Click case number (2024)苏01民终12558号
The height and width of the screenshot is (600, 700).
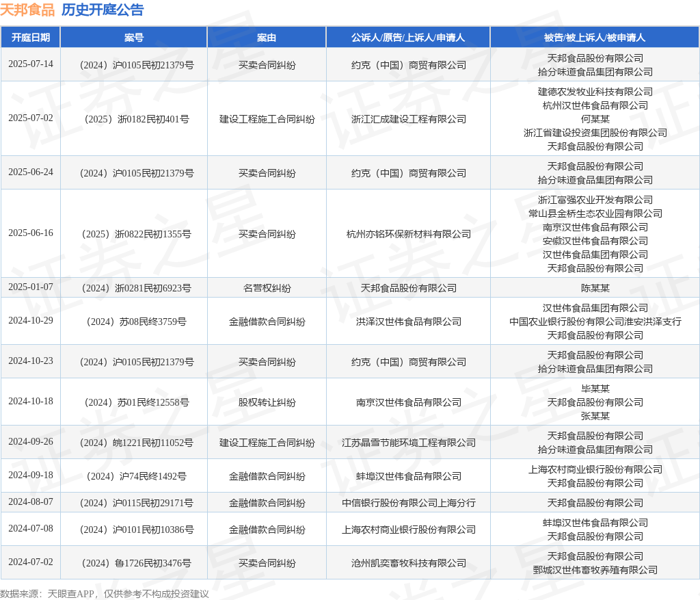[x=137, y=402]
